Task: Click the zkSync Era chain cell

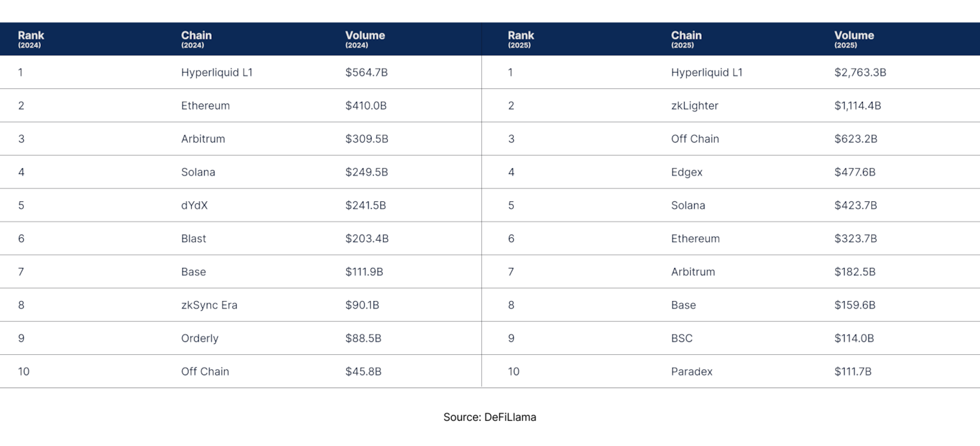Action: coord(210,305)
